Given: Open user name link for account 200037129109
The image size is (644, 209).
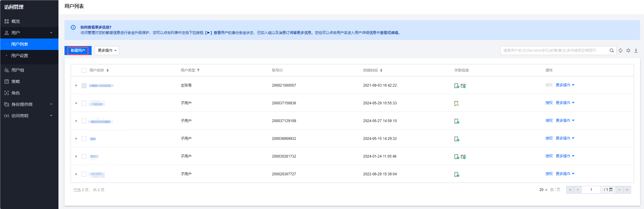Looking at the screenshot, I should [101, 121].
